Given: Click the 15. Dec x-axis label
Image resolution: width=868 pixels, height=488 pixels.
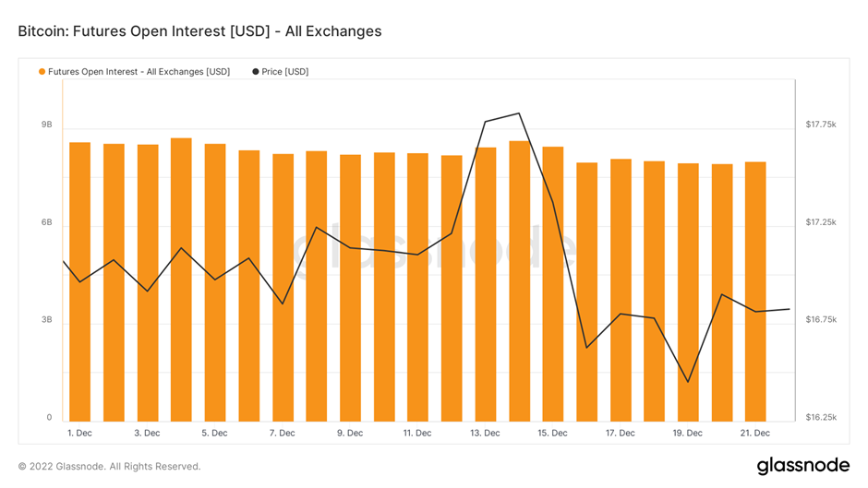Looking at the screenshot, I should [552, 434].
